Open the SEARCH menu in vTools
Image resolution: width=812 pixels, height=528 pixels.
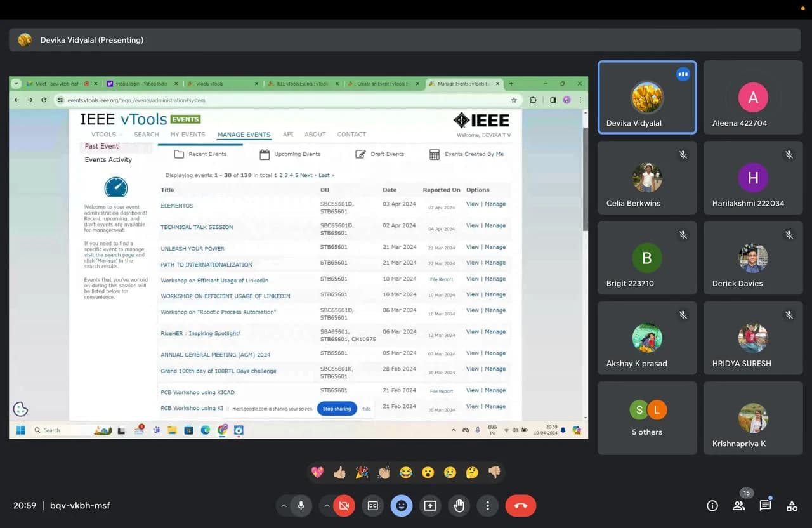pos(146,135)
